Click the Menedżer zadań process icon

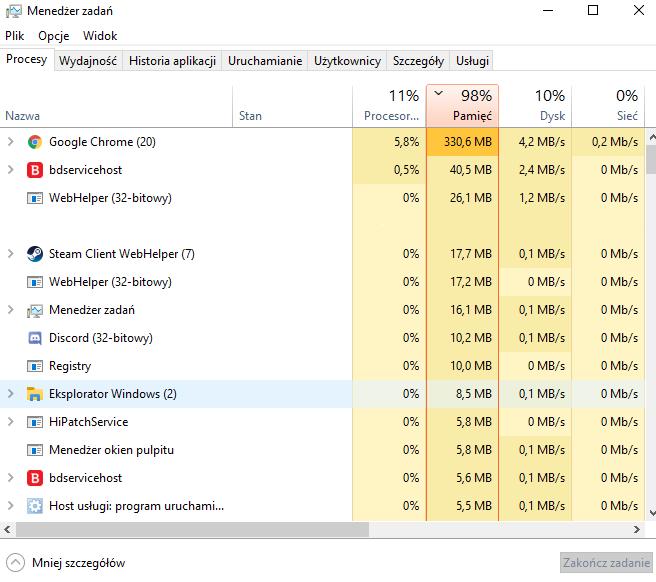coord(35,310)
